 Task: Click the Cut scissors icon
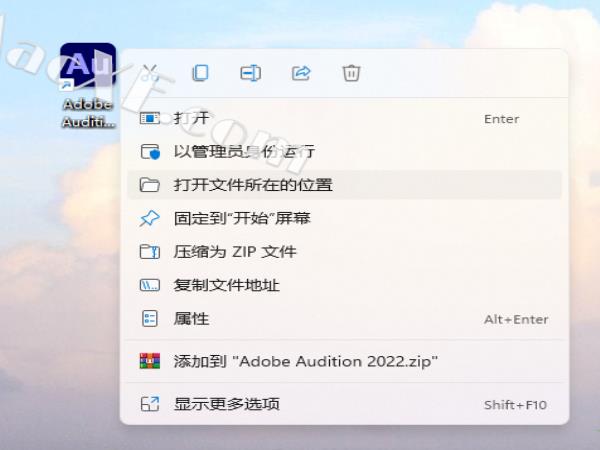(x=150, y=73)
